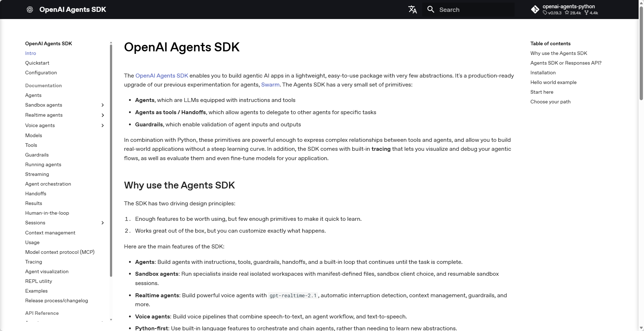644x331 pixels.
Task: Click the Table of contents heading
Action: click(x=550, y=43)
